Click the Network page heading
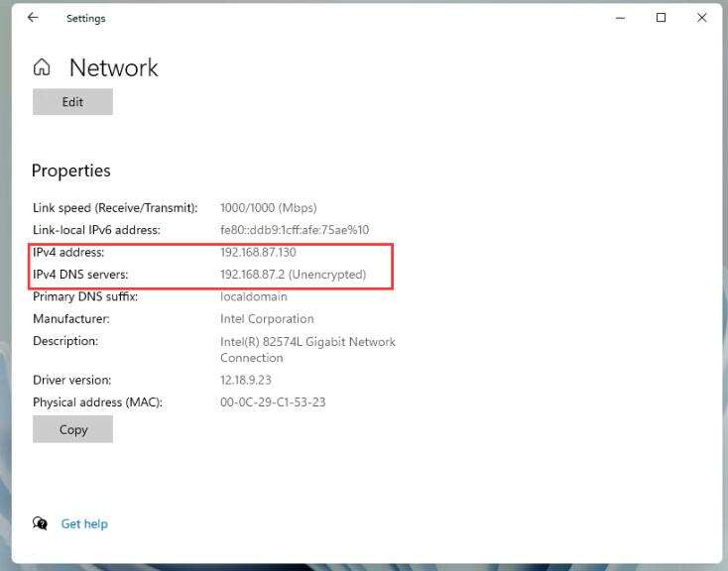The width and height of the screenshot is (728, 571). (x=113, y=67)
